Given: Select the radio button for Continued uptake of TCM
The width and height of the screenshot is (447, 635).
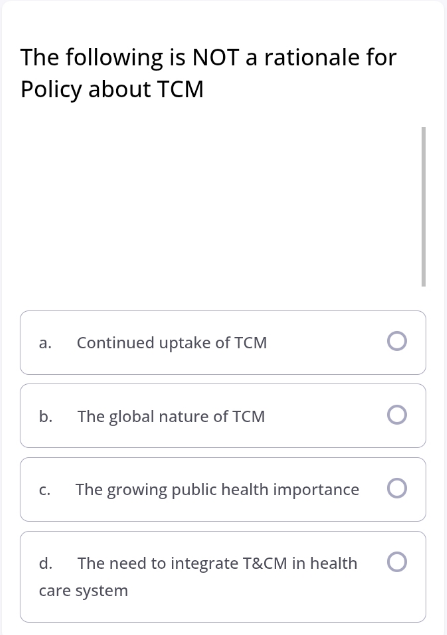Looking at the screenshot, I should click(397, 341).
